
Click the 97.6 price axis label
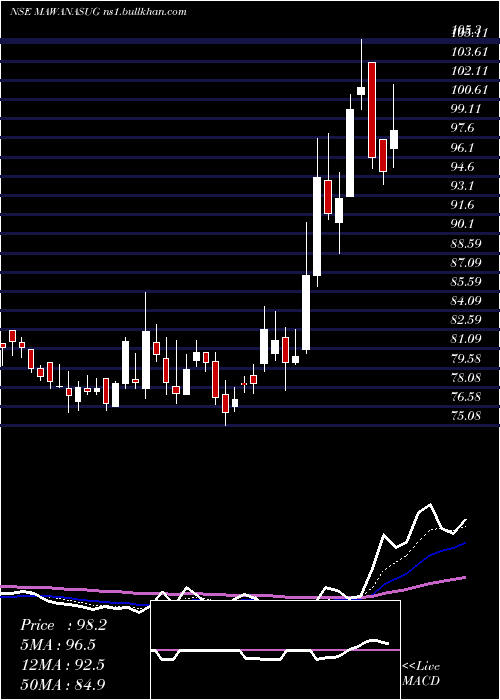tap(463, 129)
